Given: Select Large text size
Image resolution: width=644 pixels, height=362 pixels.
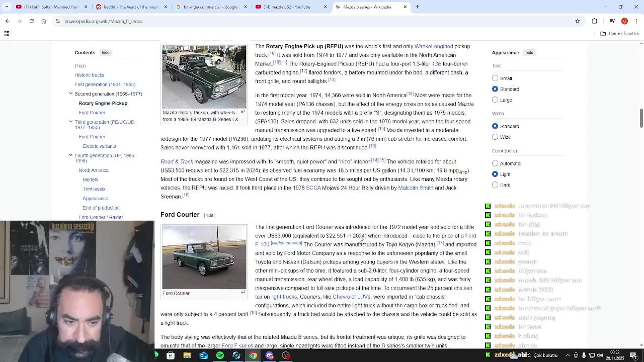Looking at the screenshot, I should 495,100.
